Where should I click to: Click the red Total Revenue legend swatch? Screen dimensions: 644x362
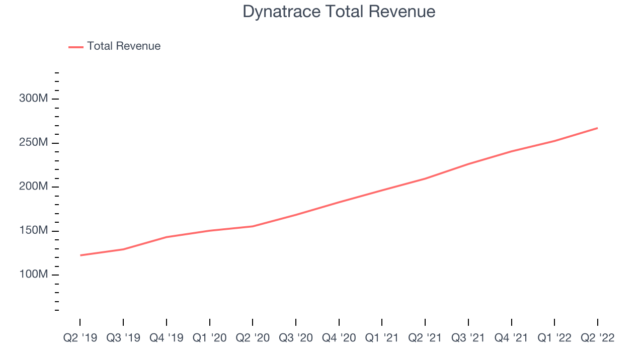[x=76, y=47]
